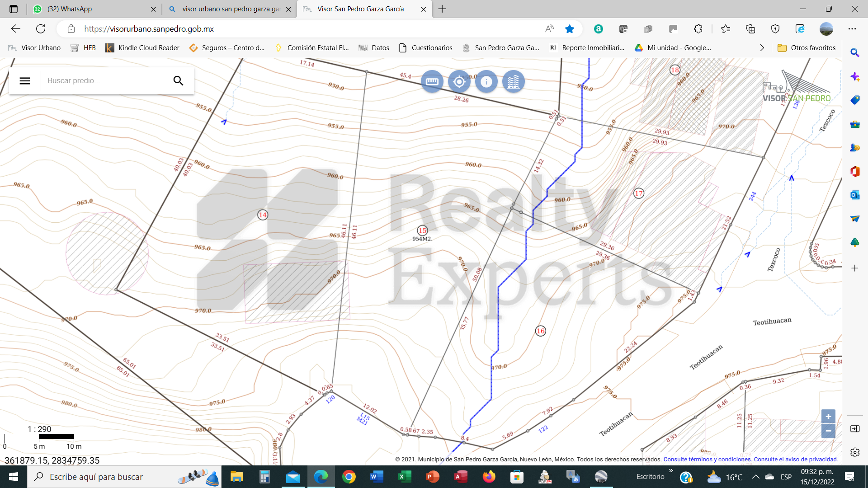Go back to previous page
The width and height of the screenshot is (868, 488).
16,29
